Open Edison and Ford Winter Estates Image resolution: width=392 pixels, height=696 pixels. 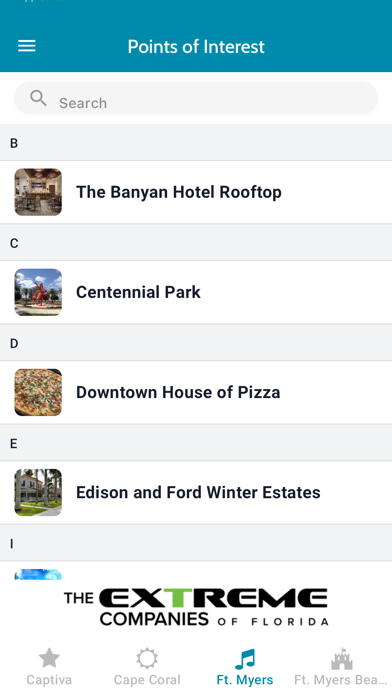(x=196, y=493)
